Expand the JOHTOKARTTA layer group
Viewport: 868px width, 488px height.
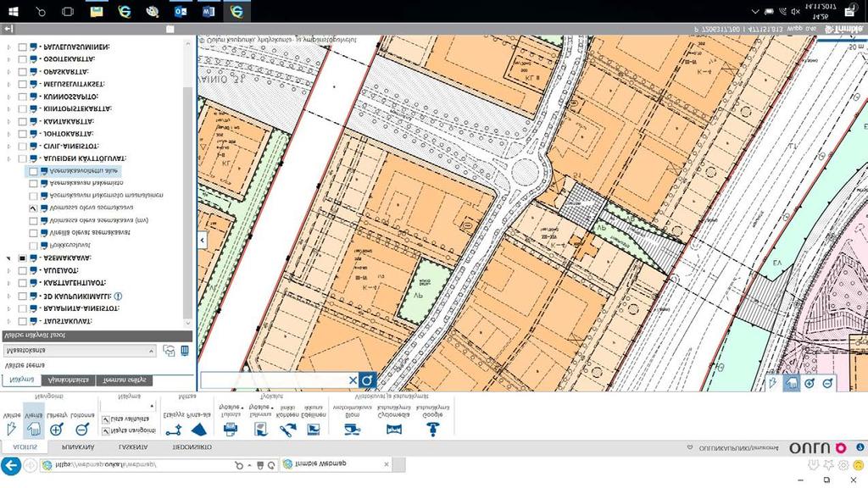[8, 133]
